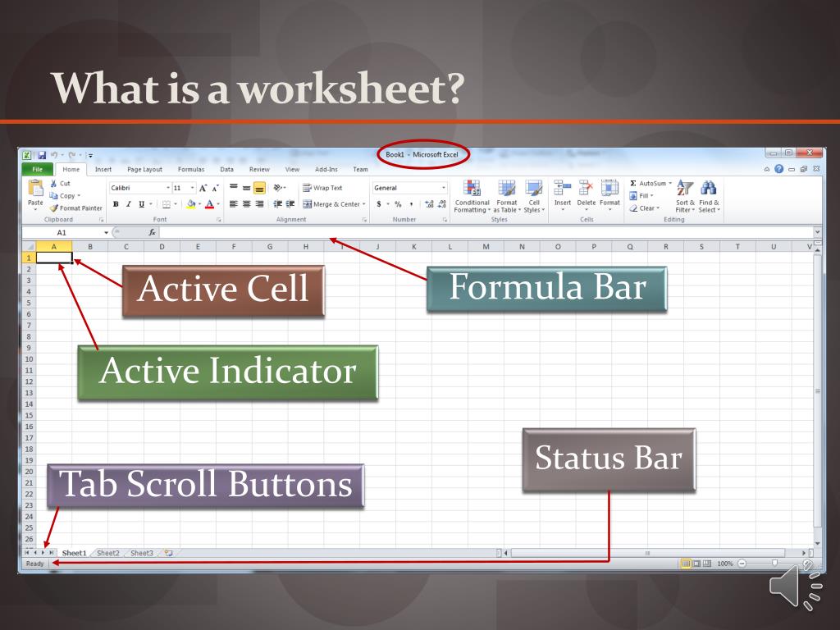Viewport: 840px width, 630px height.
Task: Click Decrease Decimal icon
Action: (442, 204)
